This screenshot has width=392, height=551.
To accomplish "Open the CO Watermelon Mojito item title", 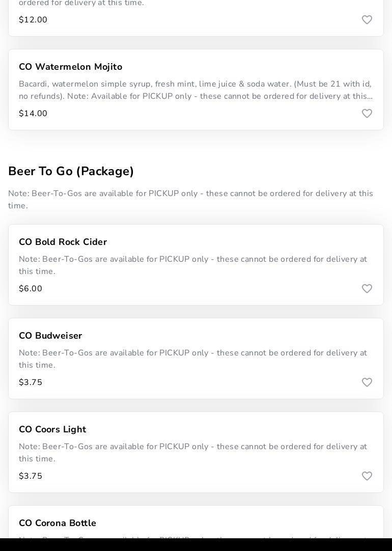I will (70, 67).
